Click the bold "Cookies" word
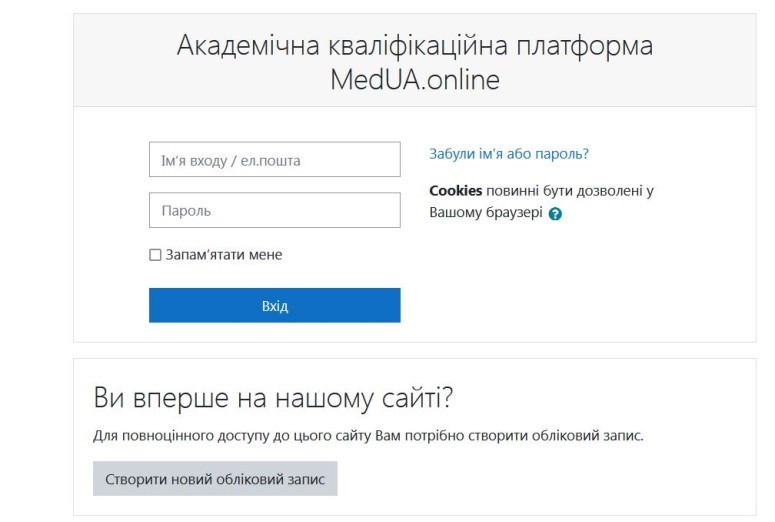Image resolution: width=775 pixels, height=522 pixels. pyautogui.click(x=455, y=190)
